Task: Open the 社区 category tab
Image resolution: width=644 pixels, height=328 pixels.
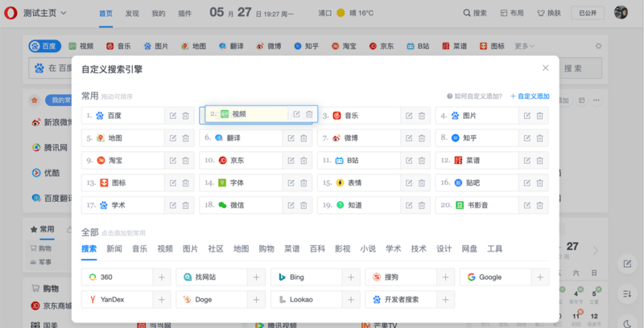Action: (216, 249)
